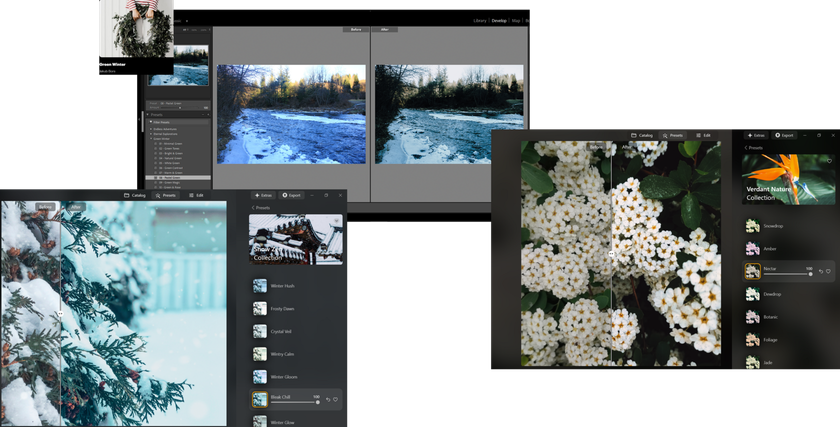
Task: Click the After label above Lightroom right photo
Action: [385, 29]
